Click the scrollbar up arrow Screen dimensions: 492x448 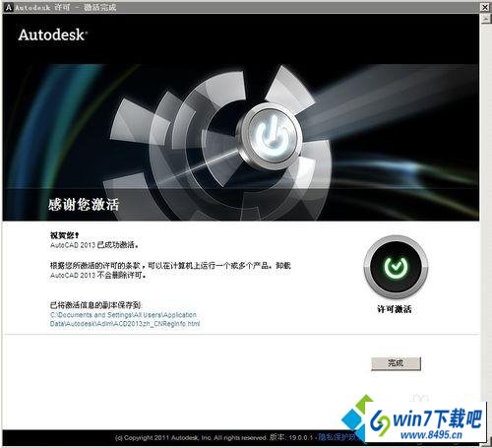coord(485,19)
